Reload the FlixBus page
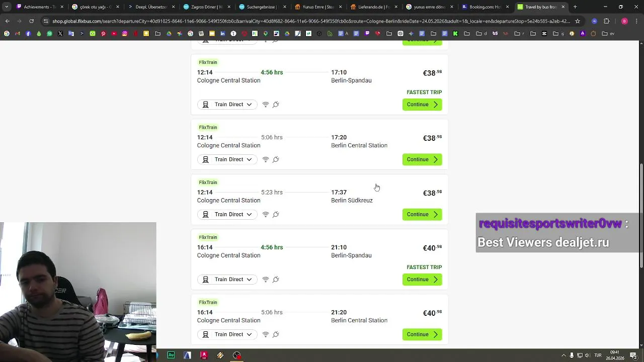Screen dimensions: 644x362 coord(31,21)
